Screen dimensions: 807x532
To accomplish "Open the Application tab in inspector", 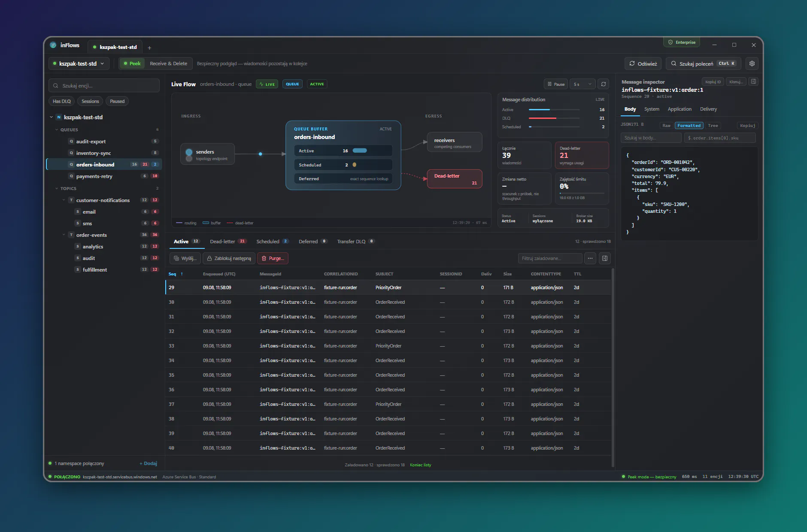I will click(x=680, y=109).
